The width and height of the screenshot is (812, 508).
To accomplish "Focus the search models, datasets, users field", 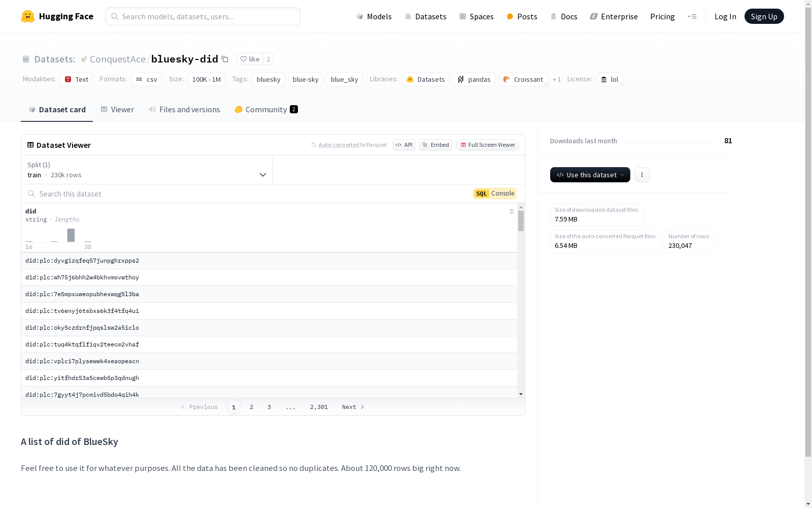I will coord(203,16).
